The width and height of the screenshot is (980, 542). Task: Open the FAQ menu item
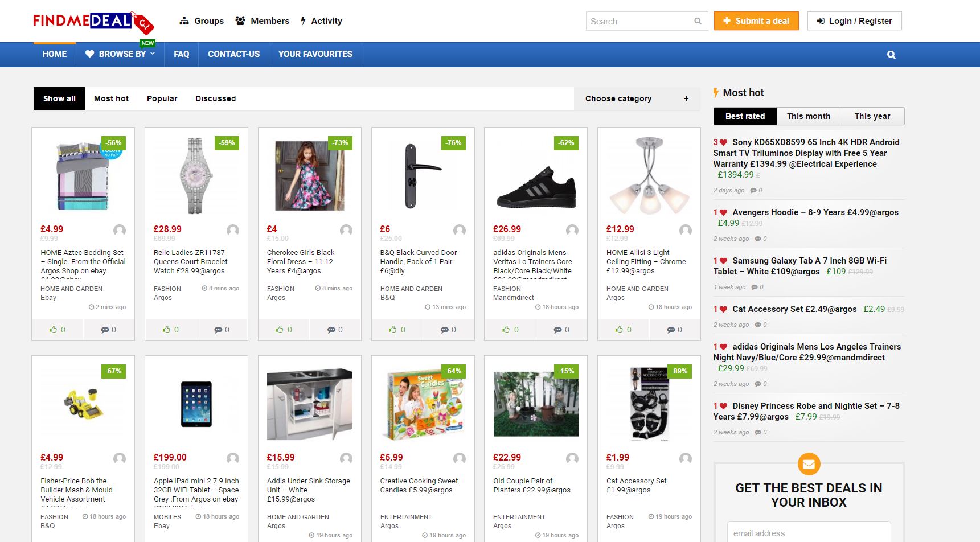click(x=181, y=54)
